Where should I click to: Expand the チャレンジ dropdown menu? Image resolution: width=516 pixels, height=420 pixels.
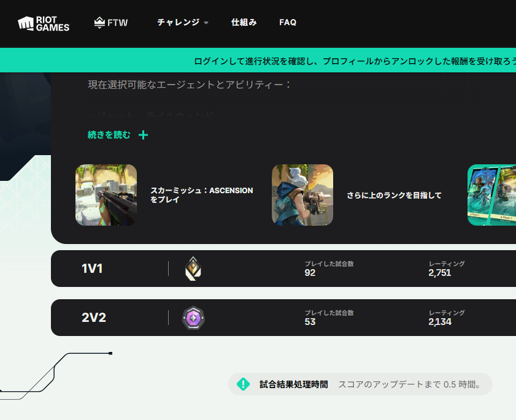point(183,22)
